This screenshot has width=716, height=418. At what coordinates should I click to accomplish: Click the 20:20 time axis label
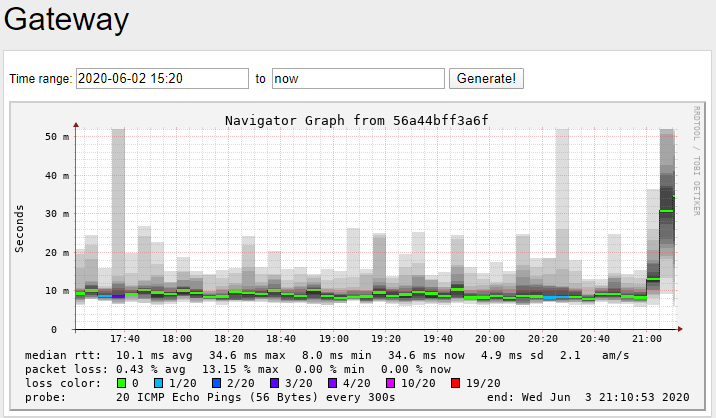543,339
